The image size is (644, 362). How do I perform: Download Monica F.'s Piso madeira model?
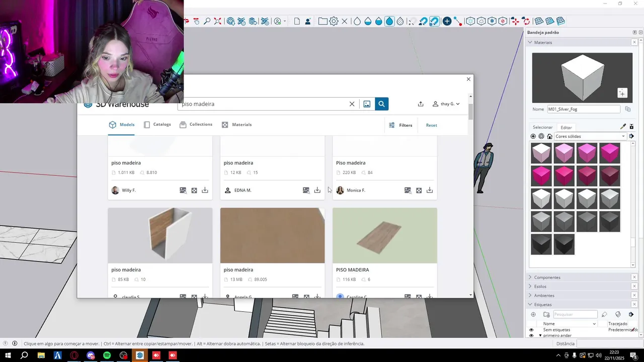point(430,190)
